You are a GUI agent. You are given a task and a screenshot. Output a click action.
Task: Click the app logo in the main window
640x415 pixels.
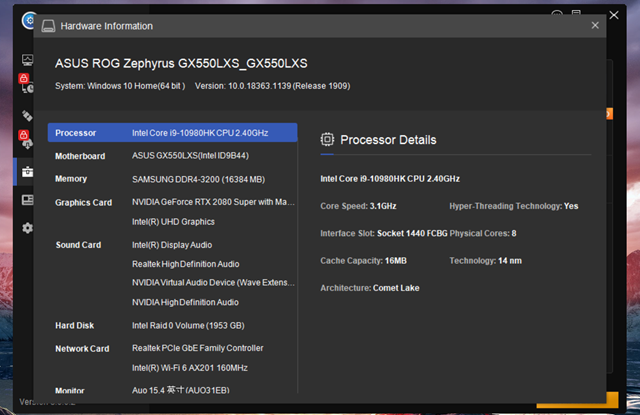pyautogui.click(x=28, y=20)
